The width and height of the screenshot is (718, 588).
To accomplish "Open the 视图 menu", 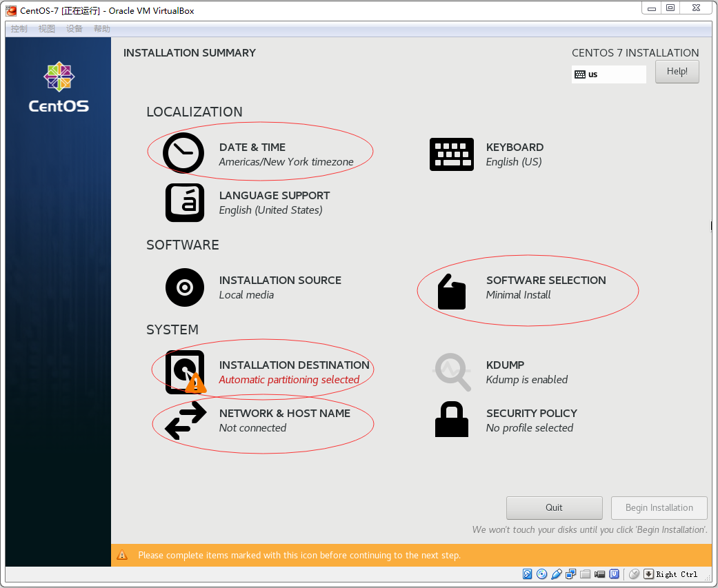I will click(x=47, y=28).
